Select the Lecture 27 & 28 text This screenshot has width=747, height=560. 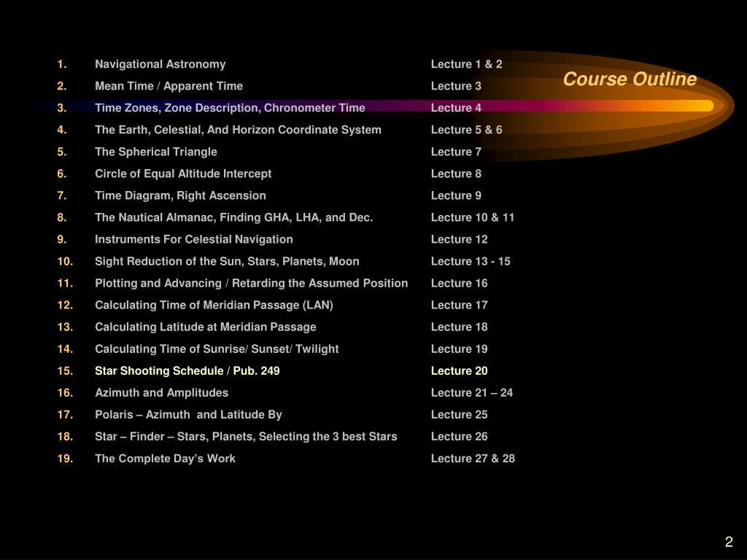473,459
